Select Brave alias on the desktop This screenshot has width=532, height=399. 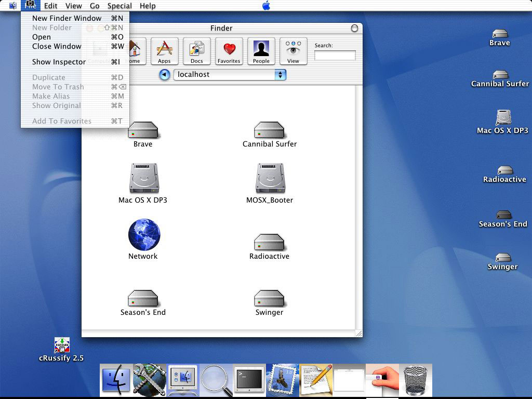(500, 38)
